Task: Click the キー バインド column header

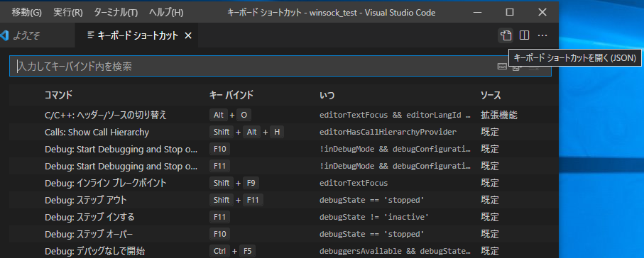Action: pyautogui.click(x=231, y=96)
